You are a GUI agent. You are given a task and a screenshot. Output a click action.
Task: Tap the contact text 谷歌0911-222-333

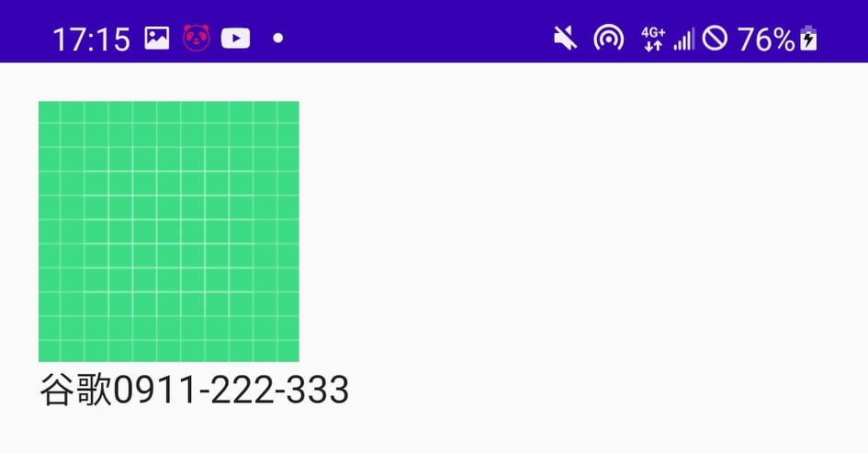pyautogui.click(x=195, y=390)
